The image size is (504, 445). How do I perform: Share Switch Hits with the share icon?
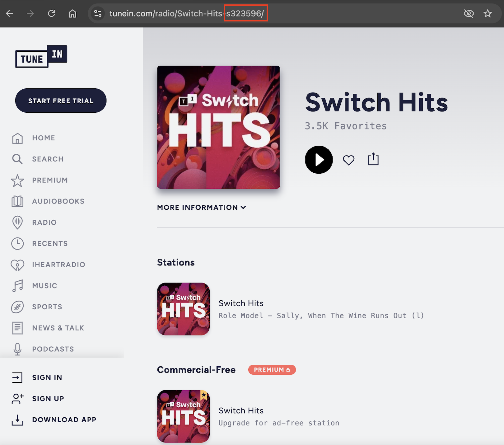coord(373,159)
